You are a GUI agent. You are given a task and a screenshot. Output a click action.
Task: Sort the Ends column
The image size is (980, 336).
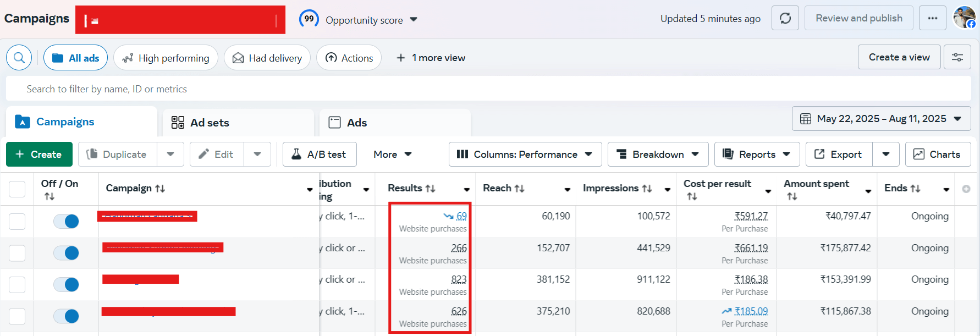pos(916,189)
